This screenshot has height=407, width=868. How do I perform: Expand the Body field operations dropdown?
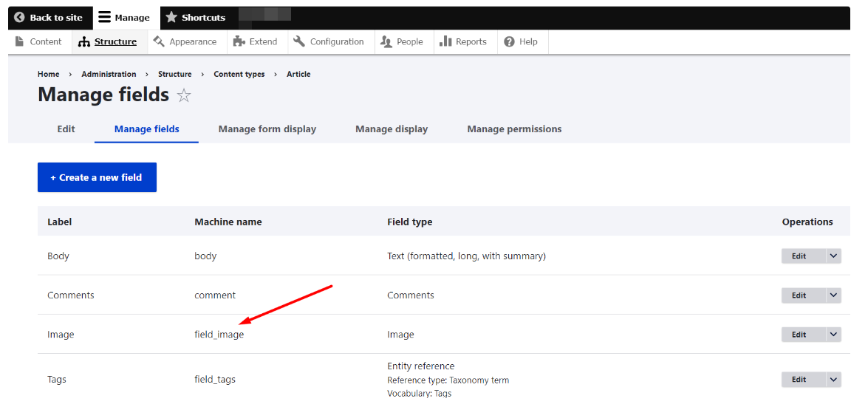pos(833,256)
